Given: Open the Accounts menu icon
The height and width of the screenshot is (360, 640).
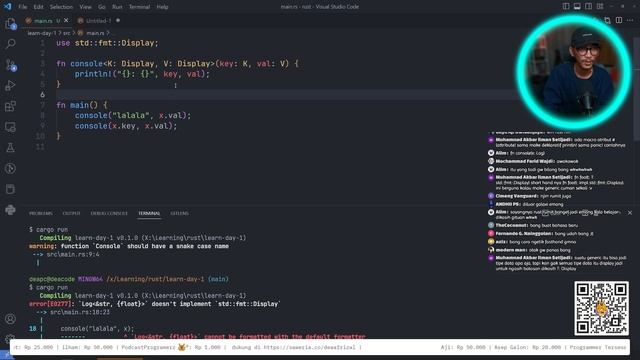Looking at the screenshot, I should pos(11,319).
